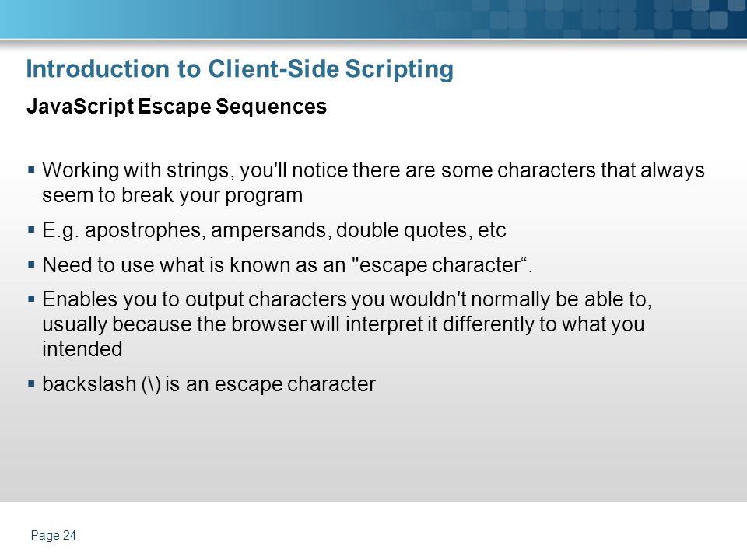Select the 'JavaScript Escape Sequences' subtitle

(x=177, y=107)
